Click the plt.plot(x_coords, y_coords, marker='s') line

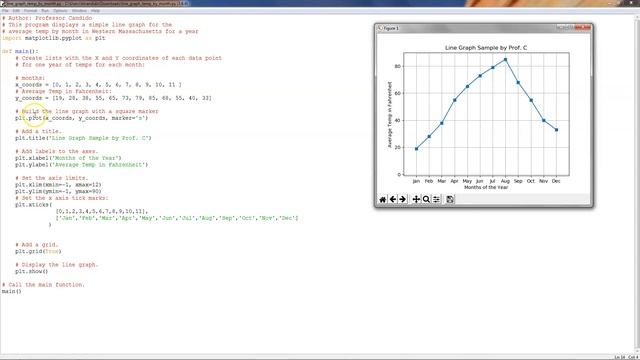82,118
